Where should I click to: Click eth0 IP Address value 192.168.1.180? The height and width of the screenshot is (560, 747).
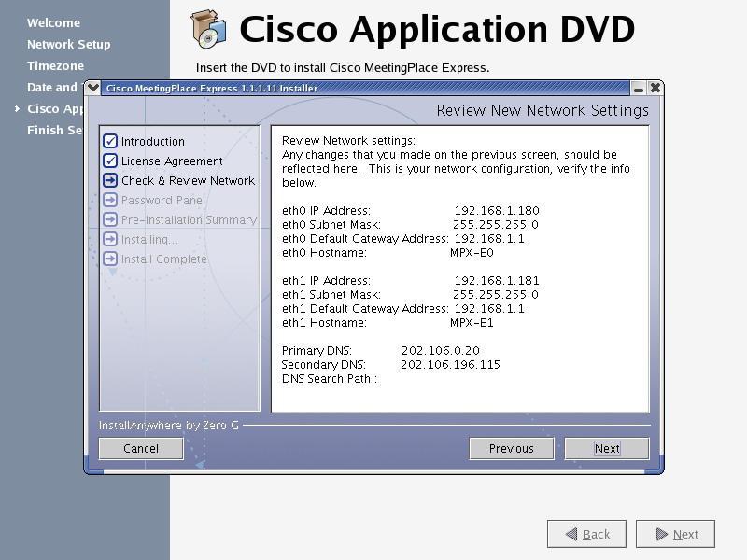497,211
